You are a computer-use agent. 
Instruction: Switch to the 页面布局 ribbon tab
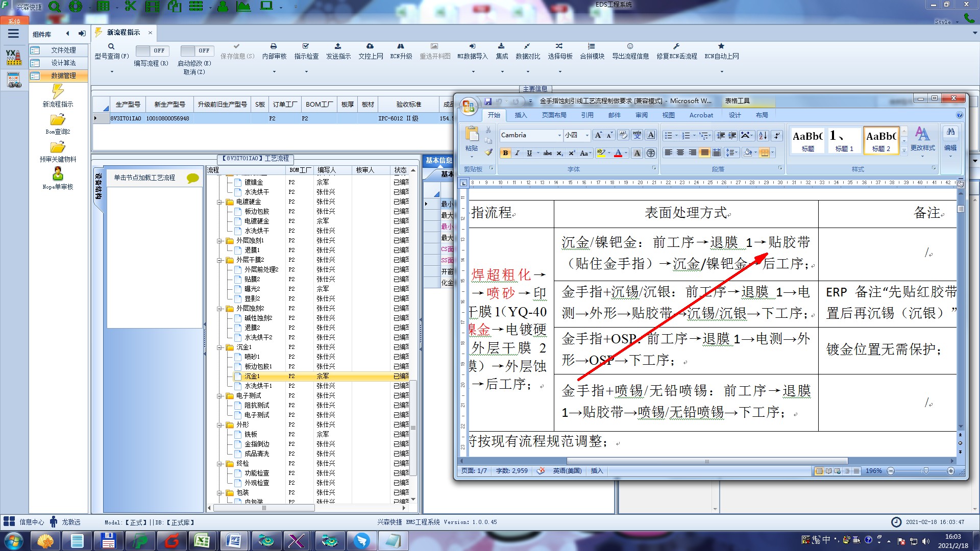point(554,115)
